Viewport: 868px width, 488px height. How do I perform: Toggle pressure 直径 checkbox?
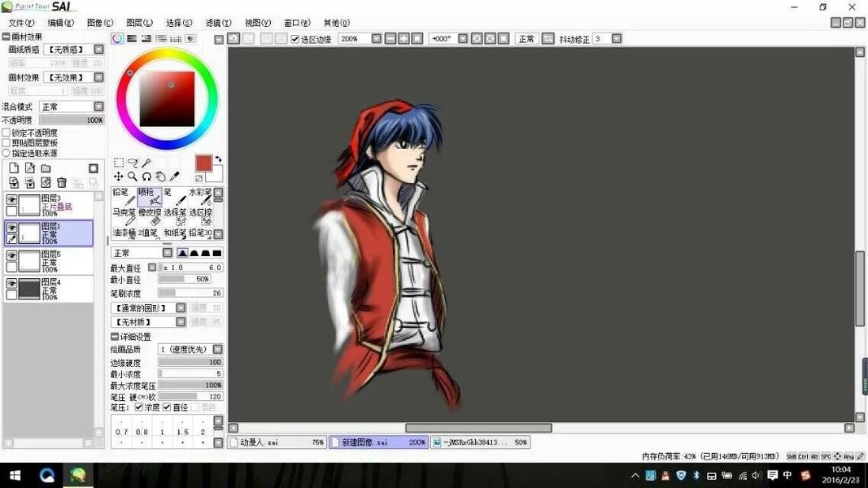coord(167,407)
